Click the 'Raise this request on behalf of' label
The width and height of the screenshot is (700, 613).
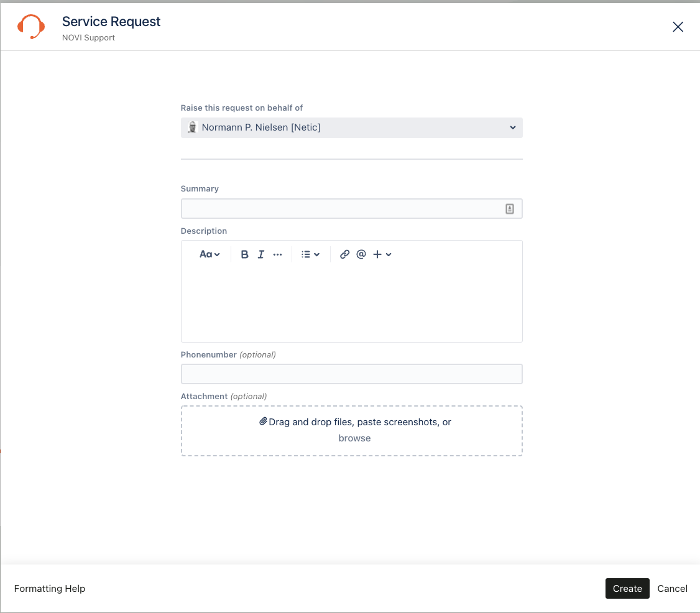coord(241,108)
